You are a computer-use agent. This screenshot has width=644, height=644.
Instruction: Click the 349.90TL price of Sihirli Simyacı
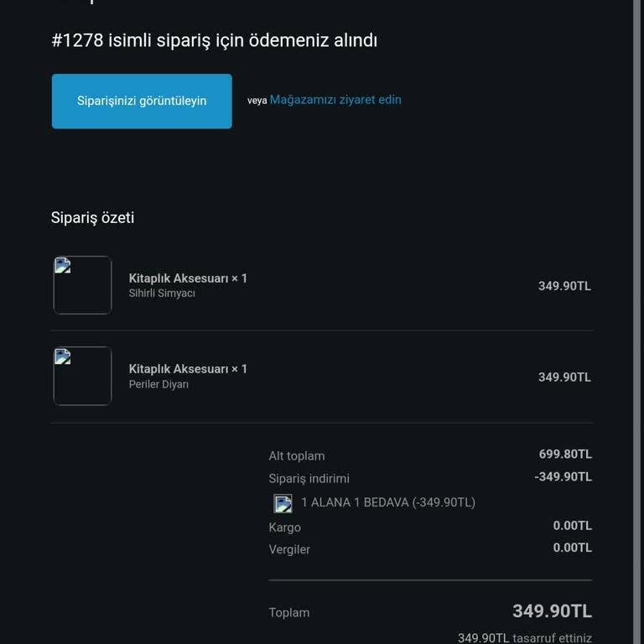[564, 286]
